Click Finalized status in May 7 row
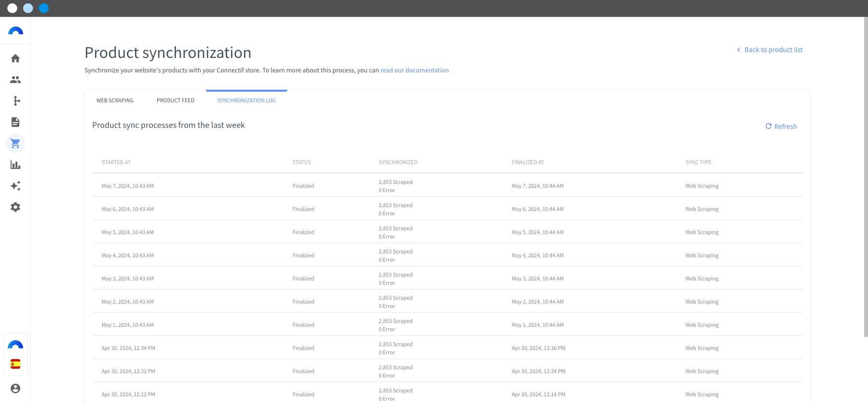This screenshot has width=868, height=403. click(x=303, y=186)
